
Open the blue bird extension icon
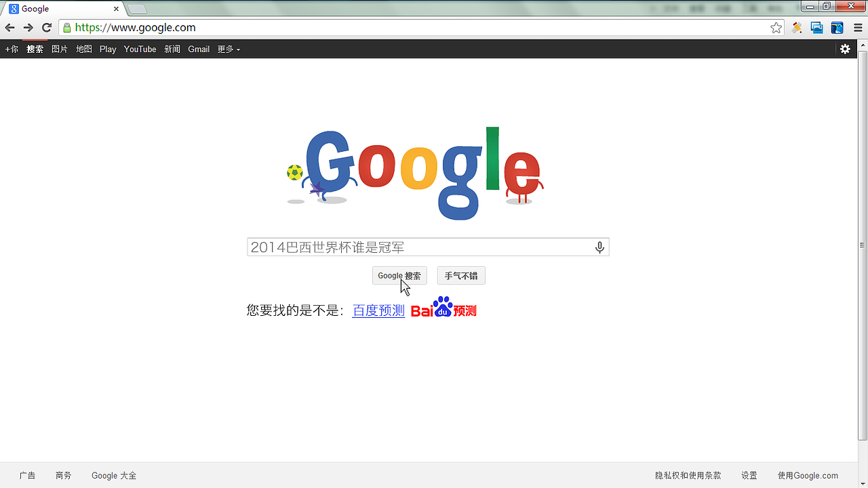coord(837,28)
